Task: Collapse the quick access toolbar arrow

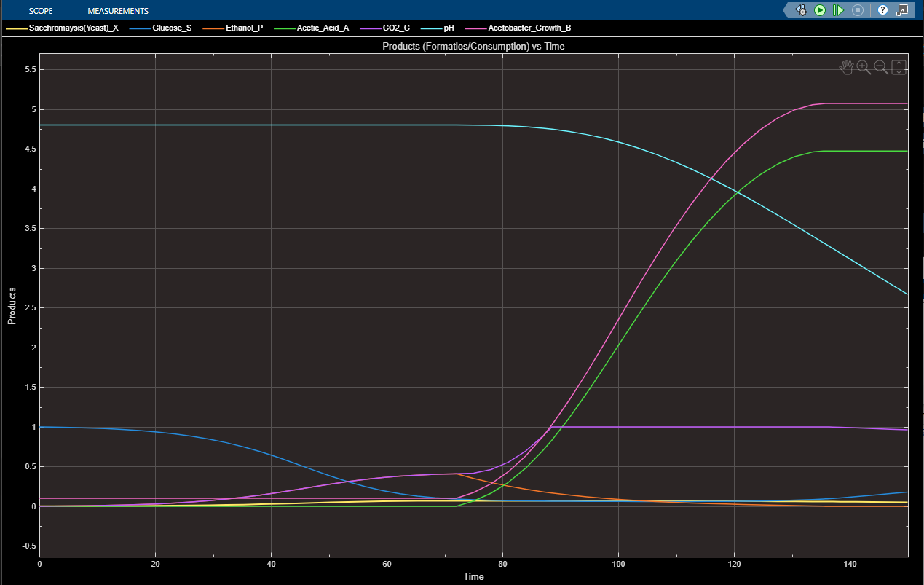Action: [788, 10]
